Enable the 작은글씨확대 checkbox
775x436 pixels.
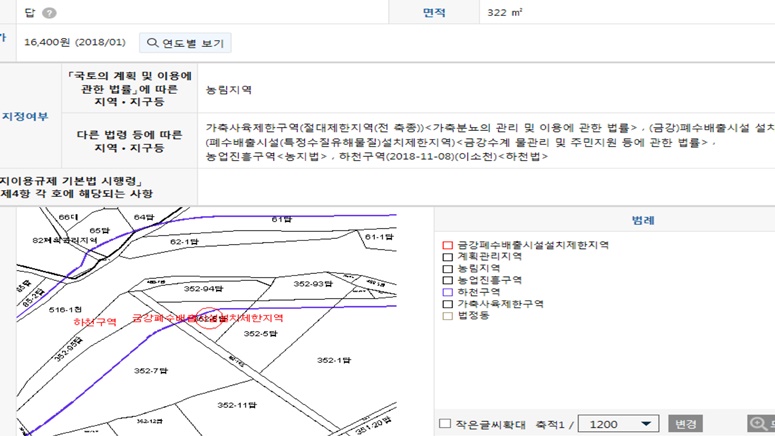pos(445,424)
